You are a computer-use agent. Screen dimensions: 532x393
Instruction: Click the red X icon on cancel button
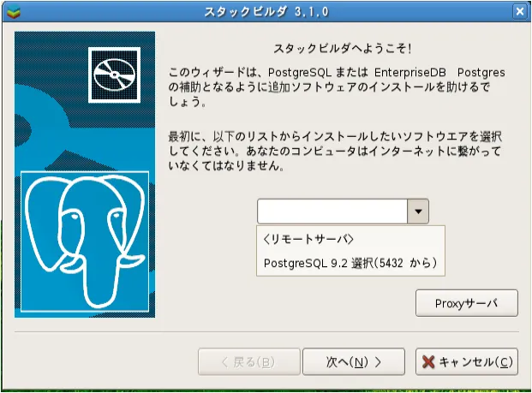click(x=428, y=362)
